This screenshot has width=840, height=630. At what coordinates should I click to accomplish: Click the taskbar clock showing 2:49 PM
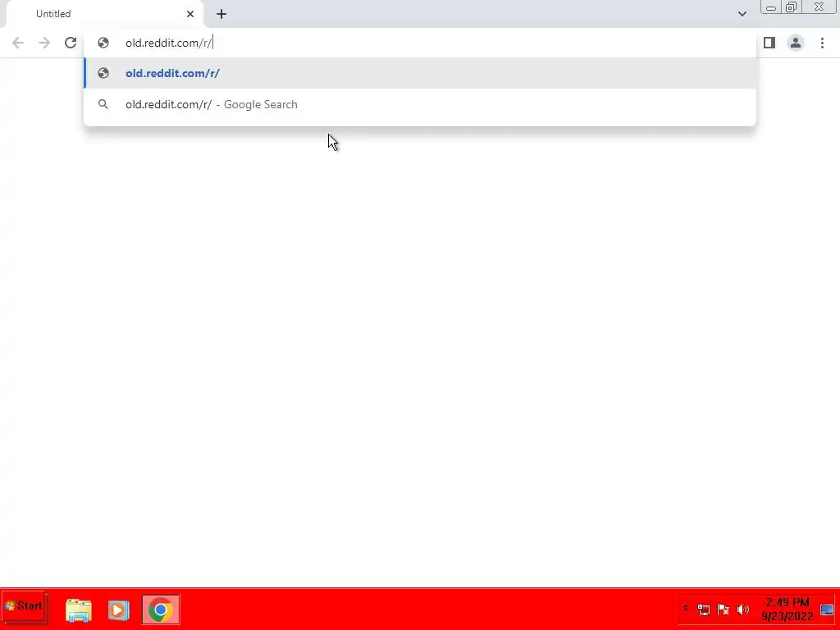[787, 609]
